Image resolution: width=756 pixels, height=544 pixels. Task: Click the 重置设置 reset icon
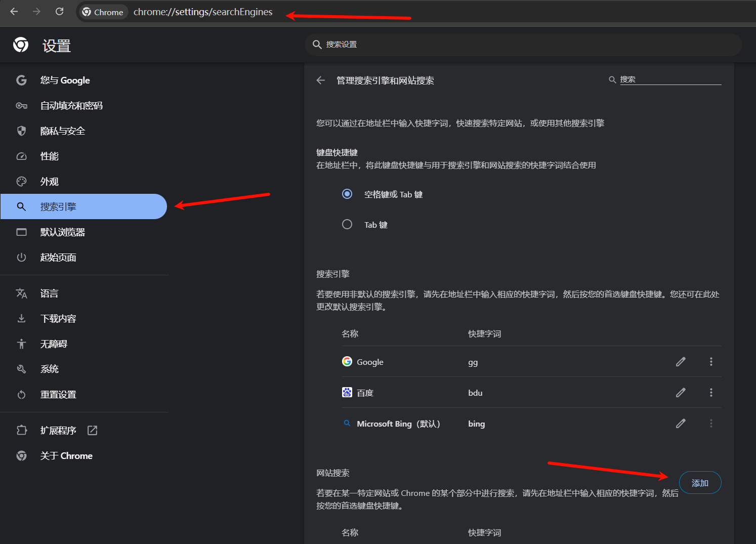(21, 394)
